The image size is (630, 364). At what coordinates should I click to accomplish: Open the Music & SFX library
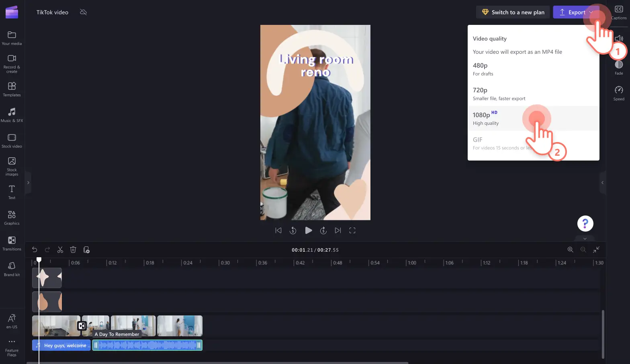pyautogui.click(x=12, y=115)
